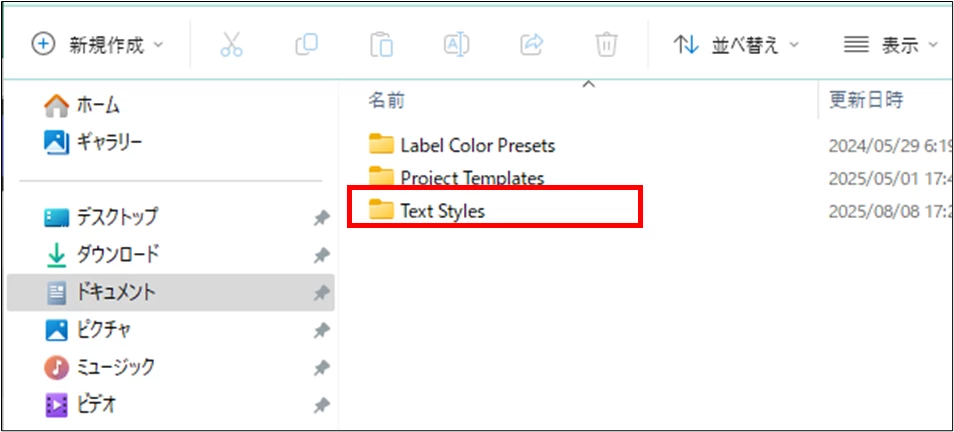Image resolution: width=954 pixels, height=432 pixels.
Task: Click the Rename icon in toolbar
Action: [x=456, y=45]
